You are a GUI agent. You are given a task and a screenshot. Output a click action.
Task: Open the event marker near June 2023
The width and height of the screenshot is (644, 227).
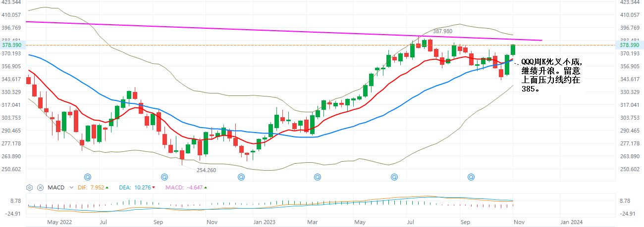[x=395, y=176]
